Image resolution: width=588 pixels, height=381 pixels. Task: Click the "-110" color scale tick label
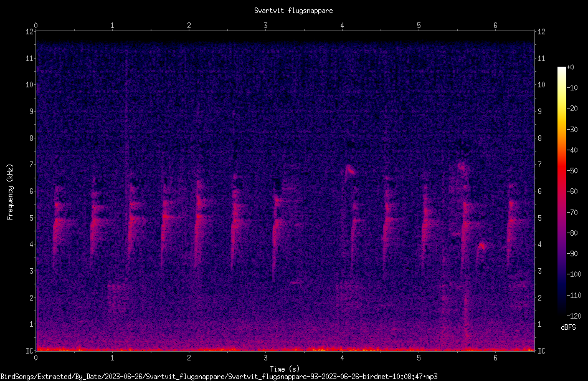(x=574, y=296)
